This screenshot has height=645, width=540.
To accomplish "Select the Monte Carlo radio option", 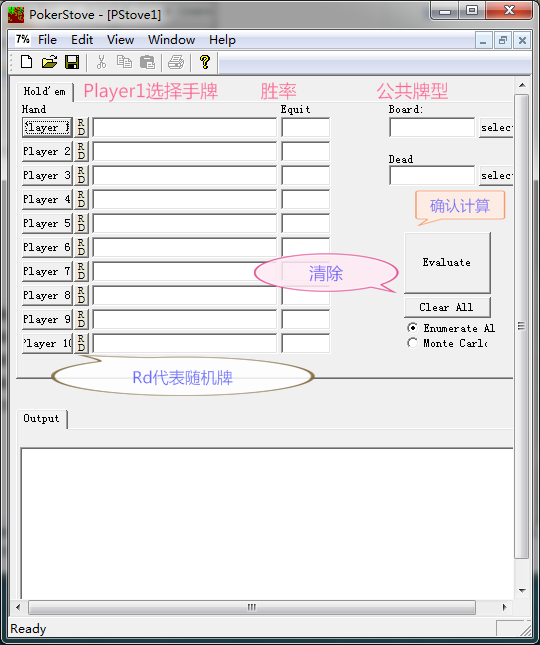I will (x=412, y=343).
